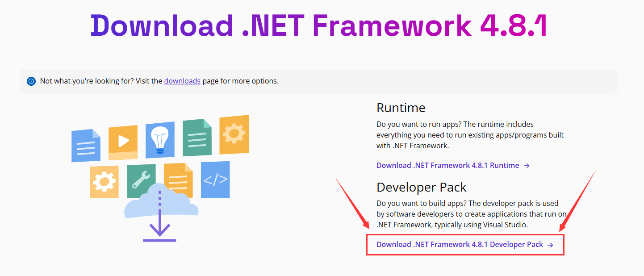Click the blue code brackets file icon
Screen dimensions: 644x276
click(x=215, y=180)
